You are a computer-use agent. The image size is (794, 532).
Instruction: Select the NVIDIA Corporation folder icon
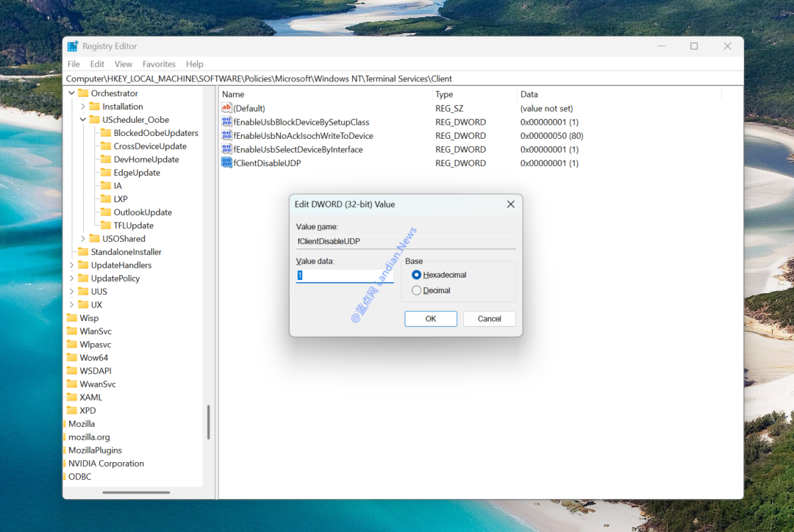tap(65, 464)
